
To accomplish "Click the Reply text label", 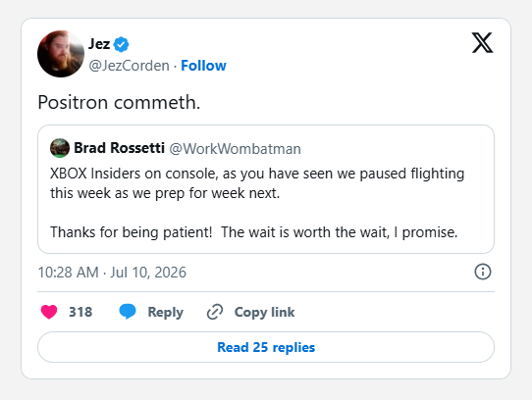I will click(166, 312).
